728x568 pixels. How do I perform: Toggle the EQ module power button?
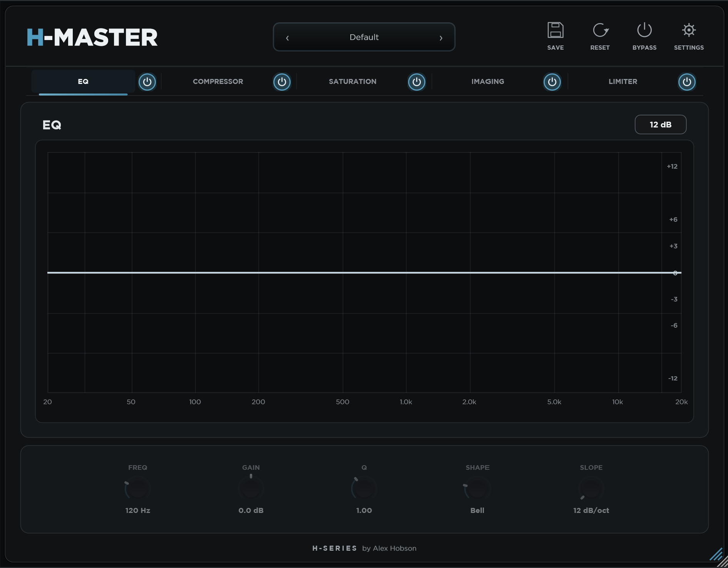click(x=147, y=82)
